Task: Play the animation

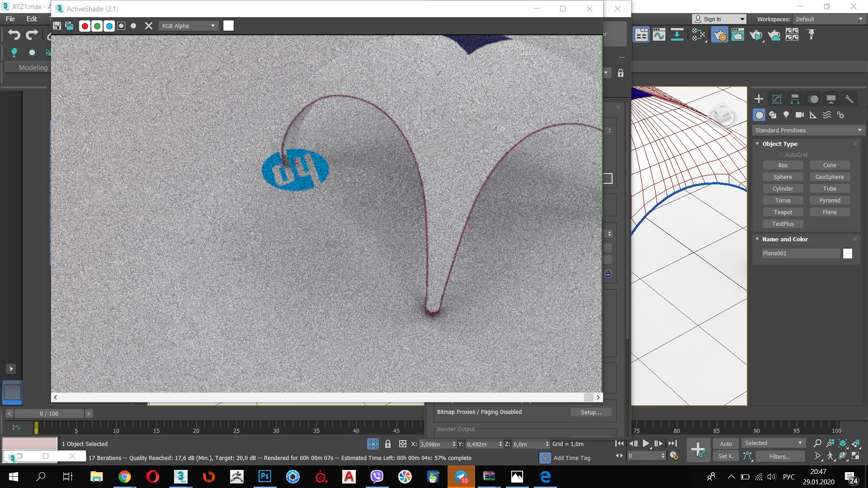Action: (x=646, y=444)
